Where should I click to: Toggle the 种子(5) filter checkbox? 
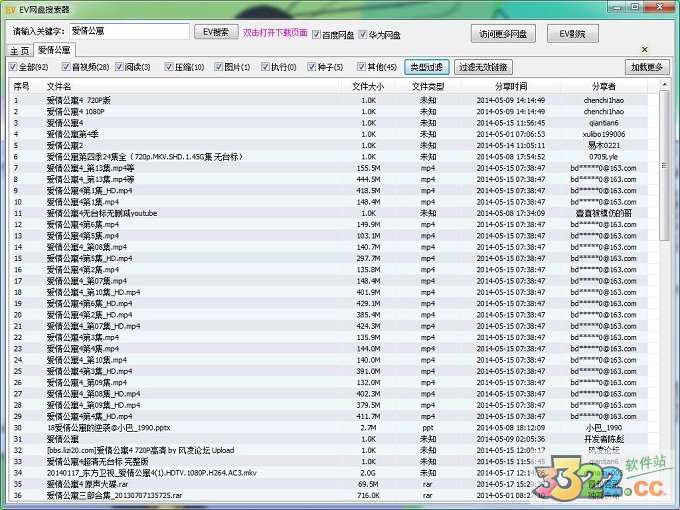tap(311, 67)
